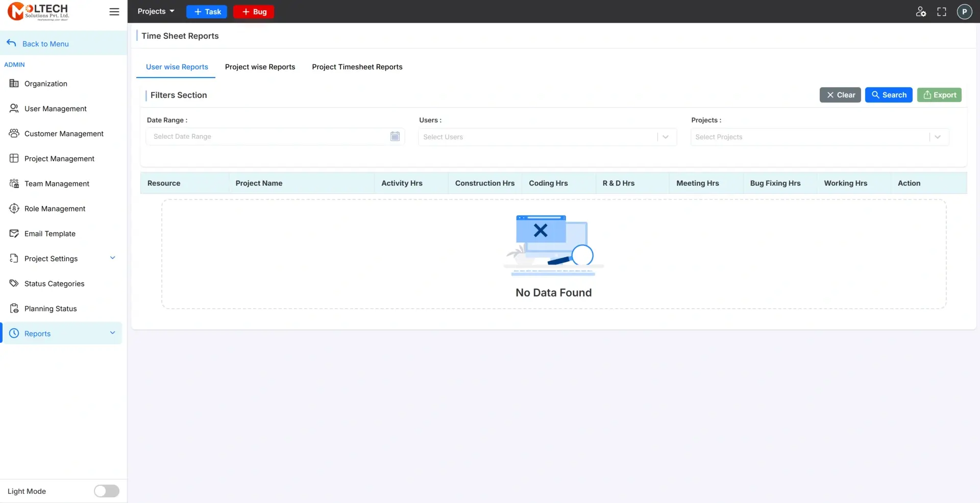Toggle fullscreen mode icon in top bar

[x=942, y=11]
